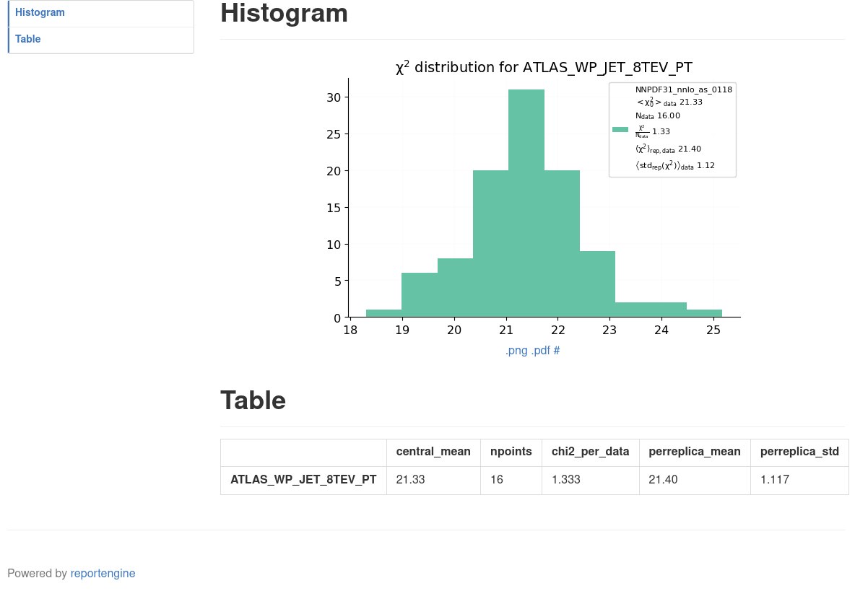Select the central_mean column header

click(433, 452)
